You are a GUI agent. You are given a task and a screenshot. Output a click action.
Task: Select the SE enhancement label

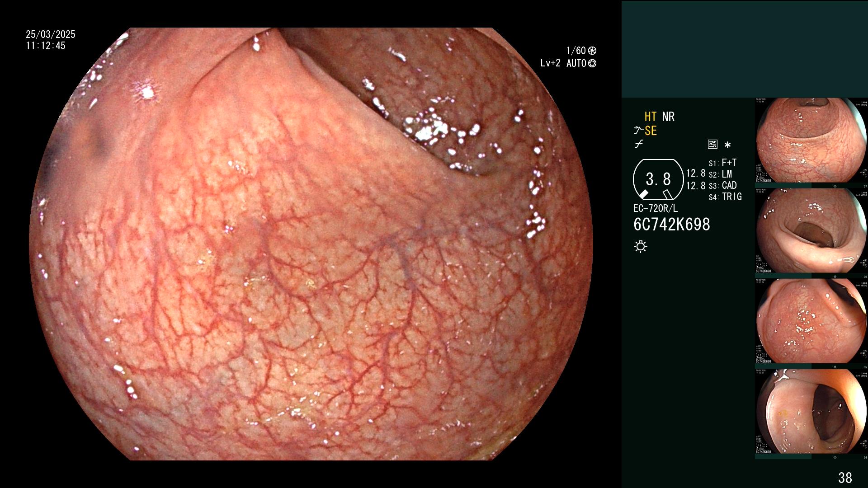coord(651,131)
